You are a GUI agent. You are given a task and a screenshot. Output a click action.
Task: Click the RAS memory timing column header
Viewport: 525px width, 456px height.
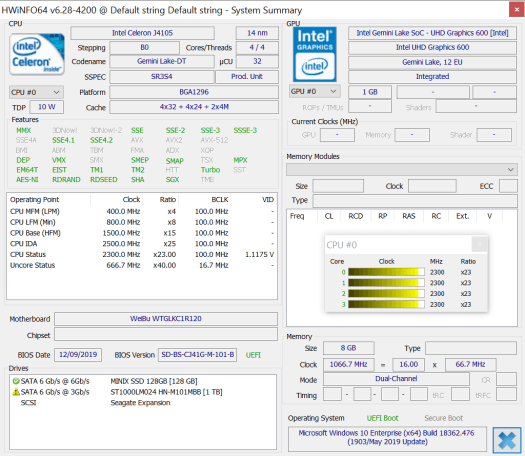(x=409, y=216)
